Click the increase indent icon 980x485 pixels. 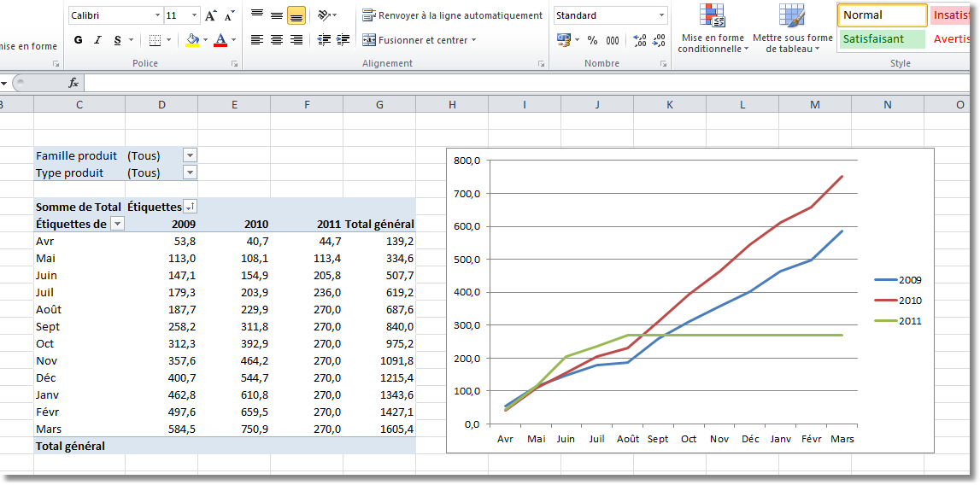coord(343,40)
